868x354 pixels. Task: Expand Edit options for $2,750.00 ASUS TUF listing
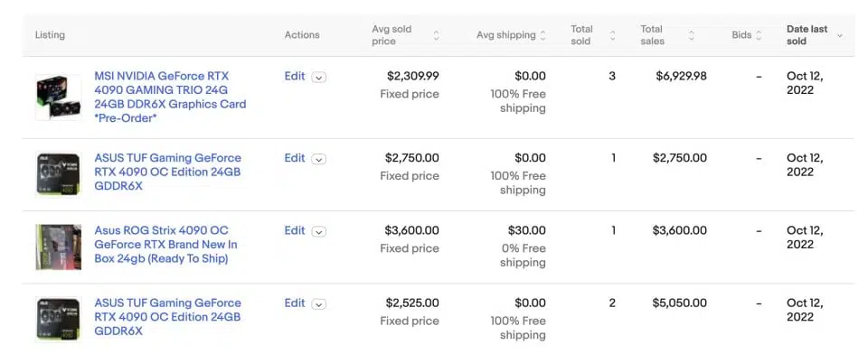tap(318, 159)
